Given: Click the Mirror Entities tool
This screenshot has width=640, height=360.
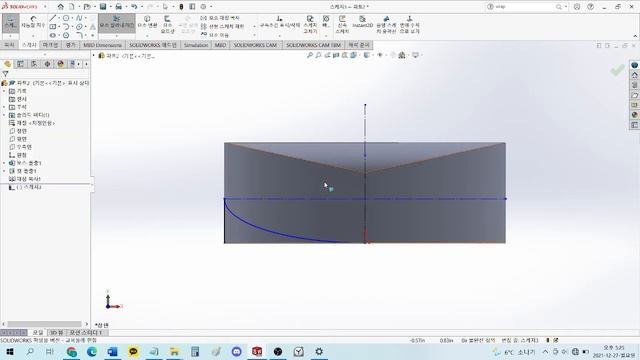Looking at the screenshot, I should (x=220, y=18).
